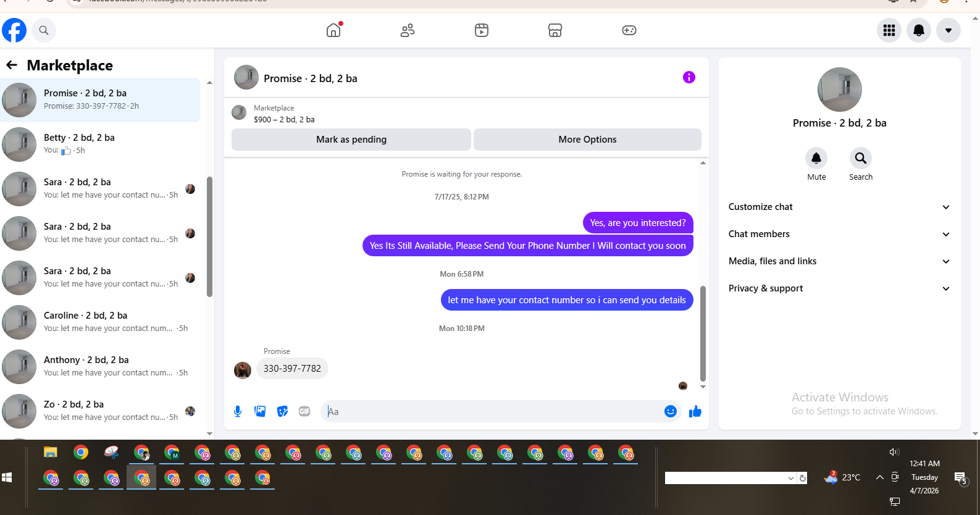Open the 23°C weather widget
The image size is (980, 515).
tap(842, 477)
